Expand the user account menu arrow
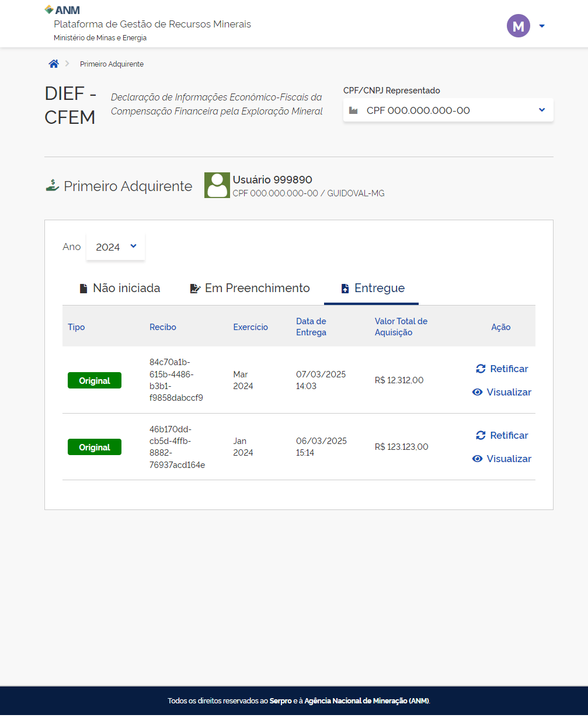Image resolution: width=588 pixels, height=725 pixels. (542, 26)
